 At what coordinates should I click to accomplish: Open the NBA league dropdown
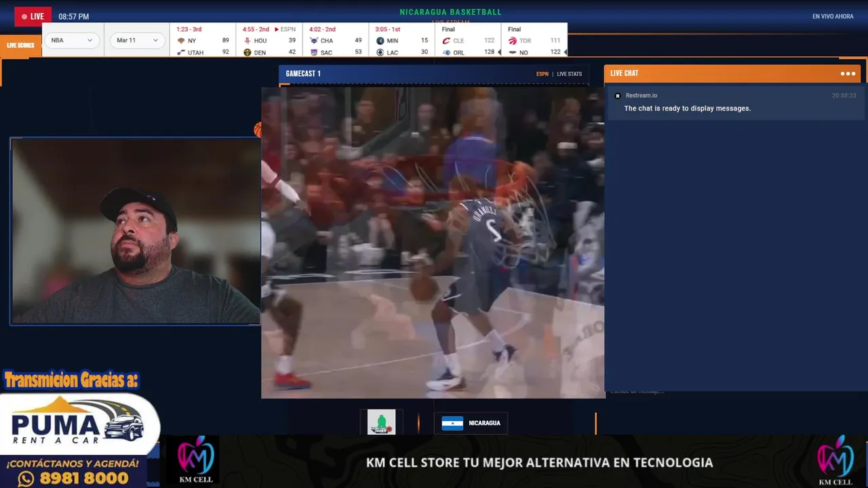pos(72,40)
